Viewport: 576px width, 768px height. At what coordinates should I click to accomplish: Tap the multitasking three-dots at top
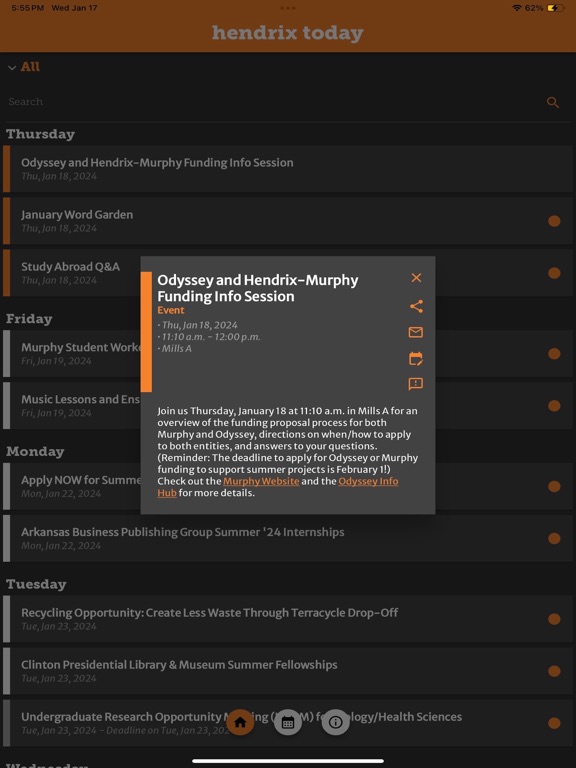288,8
